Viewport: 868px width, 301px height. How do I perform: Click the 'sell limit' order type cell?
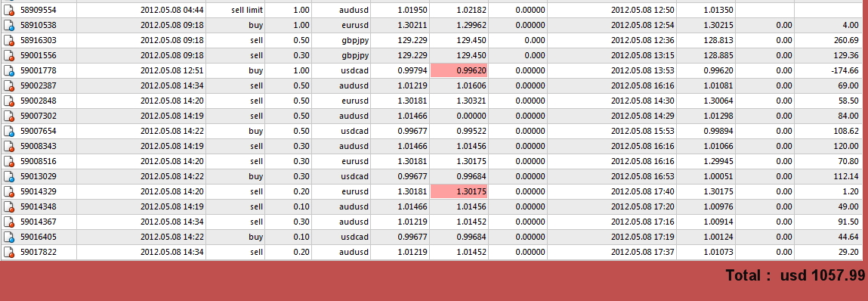(x=247, y=10)
